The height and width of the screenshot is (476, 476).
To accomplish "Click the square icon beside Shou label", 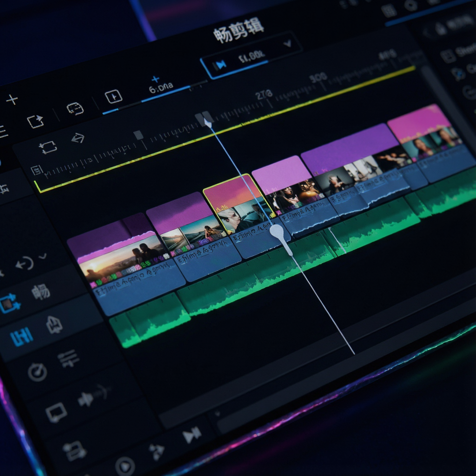I will 448,56.
